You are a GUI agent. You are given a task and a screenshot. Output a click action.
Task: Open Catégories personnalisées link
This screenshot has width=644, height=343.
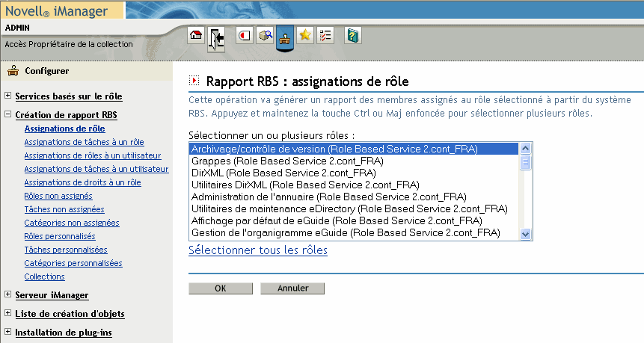73,263
